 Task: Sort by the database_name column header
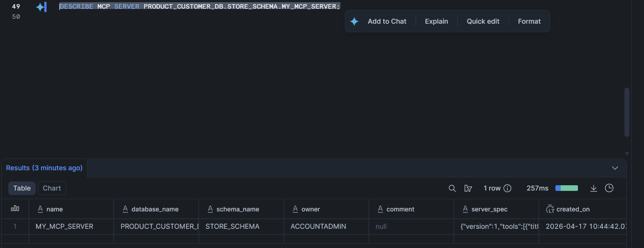156,209
